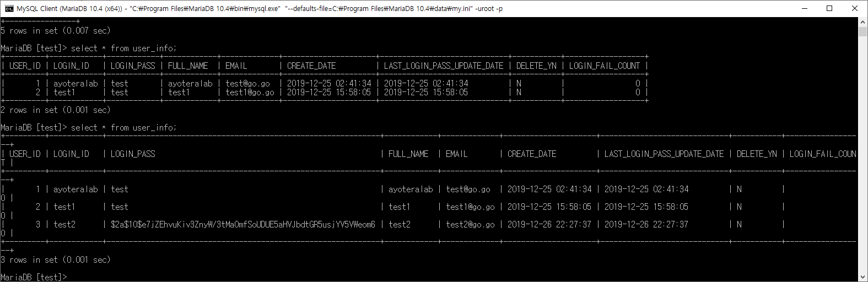Click 'test1@go.go' email in the second result table
Viewport: 868px width, 282px height.
(x=470, y=207)
